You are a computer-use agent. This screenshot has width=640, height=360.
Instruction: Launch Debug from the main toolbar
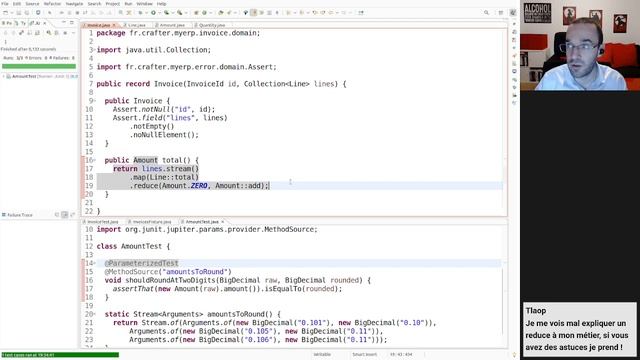point(140,13)
